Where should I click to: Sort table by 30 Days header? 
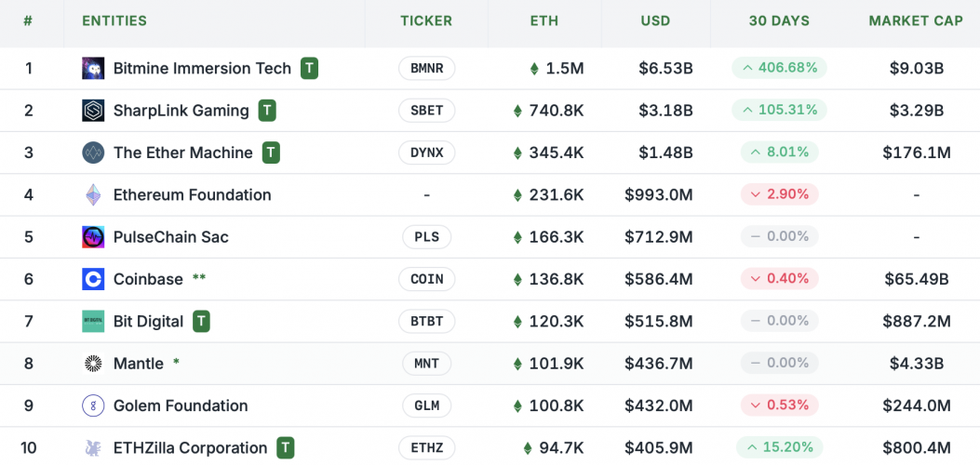tap(779, 20)
